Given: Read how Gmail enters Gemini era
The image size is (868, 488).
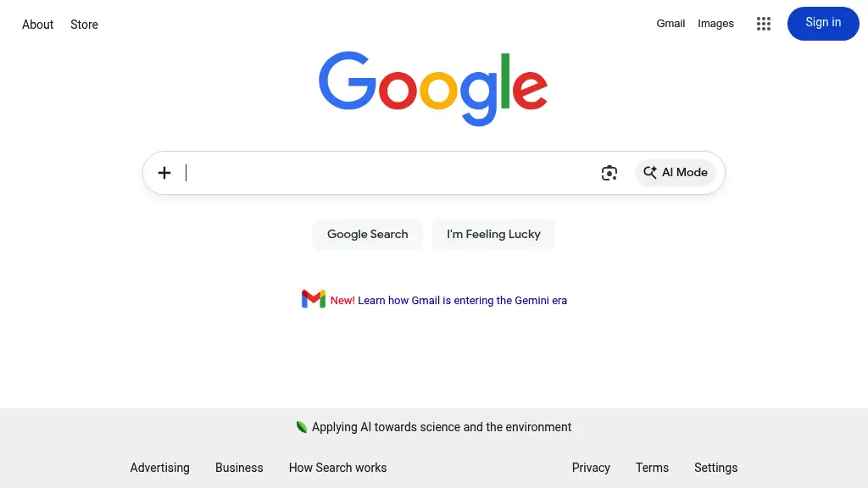Looking at the screenshot, I should 462,300.
